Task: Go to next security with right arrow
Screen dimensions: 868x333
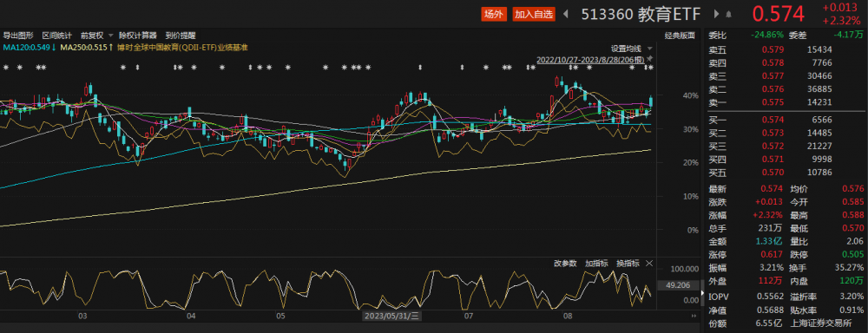Action: click(x=716, y=15)
